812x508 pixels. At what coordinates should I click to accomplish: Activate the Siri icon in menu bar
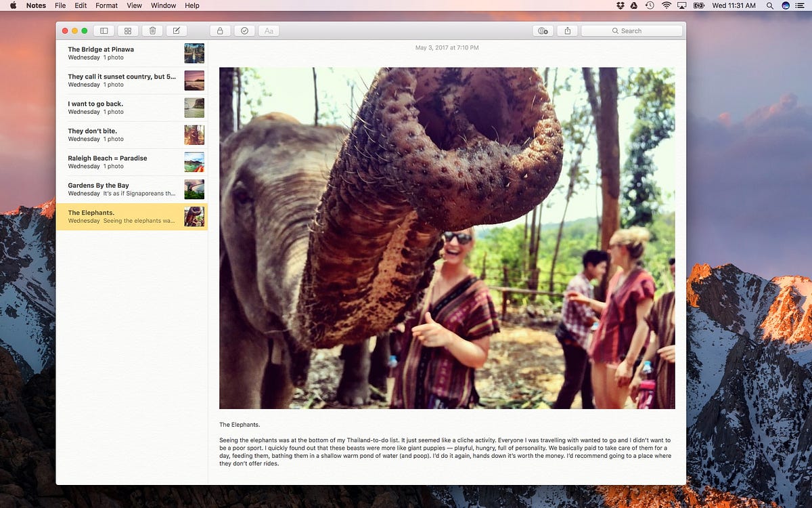pyautogui.click(x=786, y=5)
